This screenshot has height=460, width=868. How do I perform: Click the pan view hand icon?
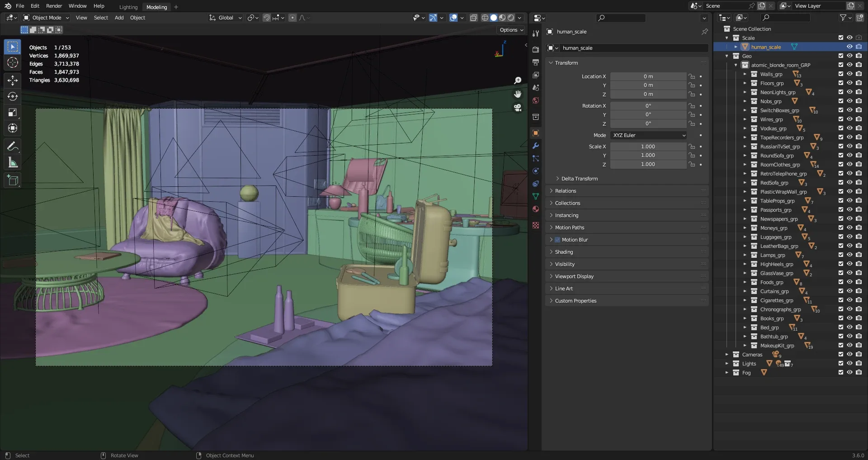click(518, 94)
